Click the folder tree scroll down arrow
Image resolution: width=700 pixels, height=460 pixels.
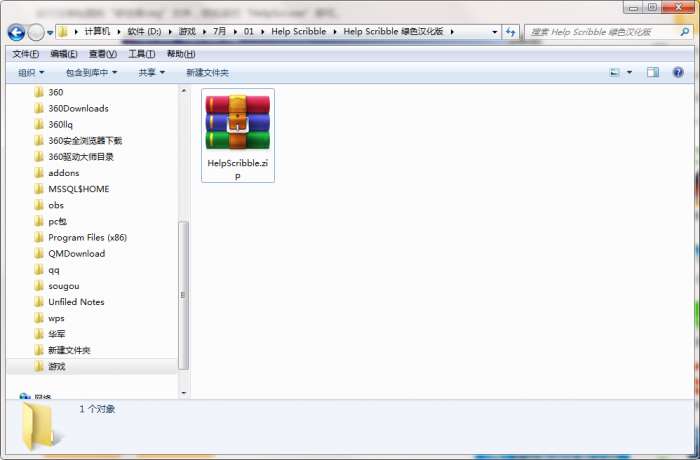(x=183, y=393)
